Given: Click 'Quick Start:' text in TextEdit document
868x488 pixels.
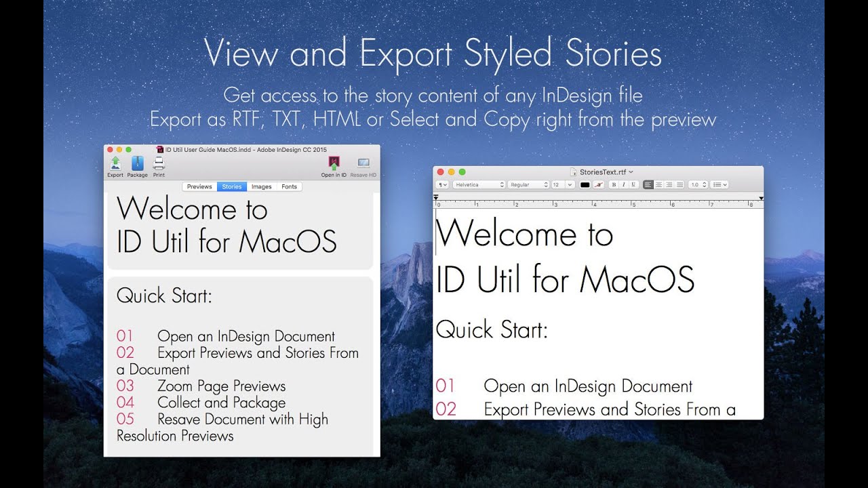Looking at the screenshot, I should 492,330.
